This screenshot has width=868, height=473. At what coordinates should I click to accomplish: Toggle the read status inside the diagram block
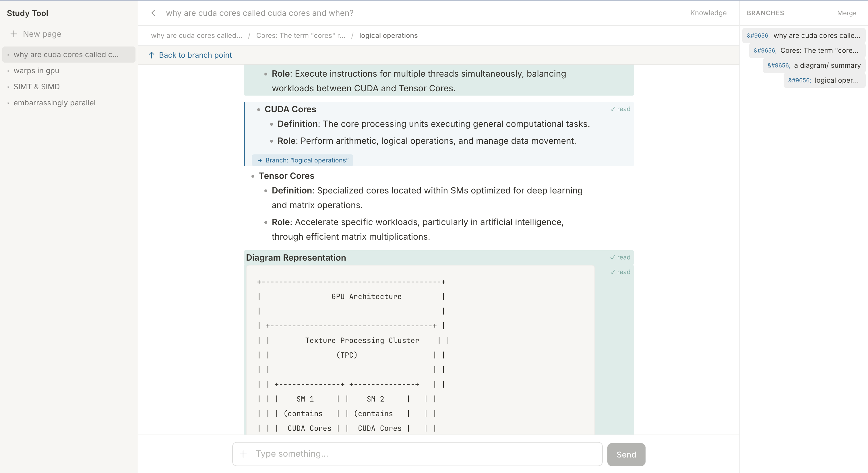[x=620, y=272]
